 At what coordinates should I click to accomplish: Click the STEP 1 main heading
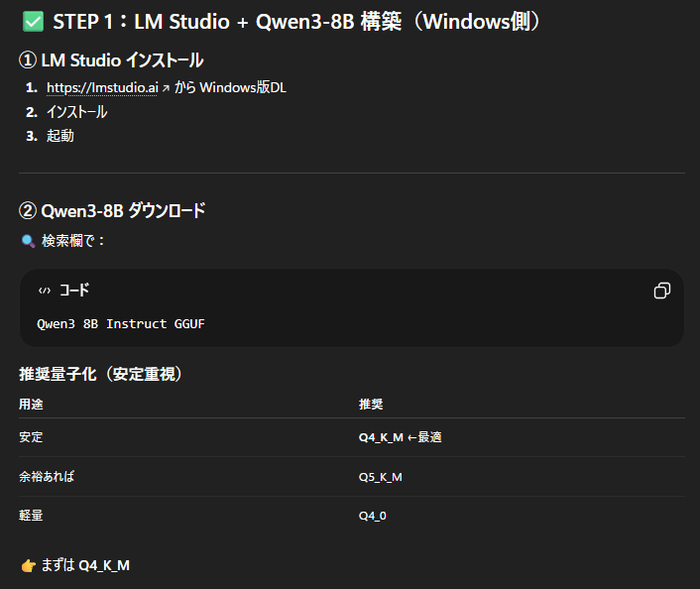tap(297, 22)
